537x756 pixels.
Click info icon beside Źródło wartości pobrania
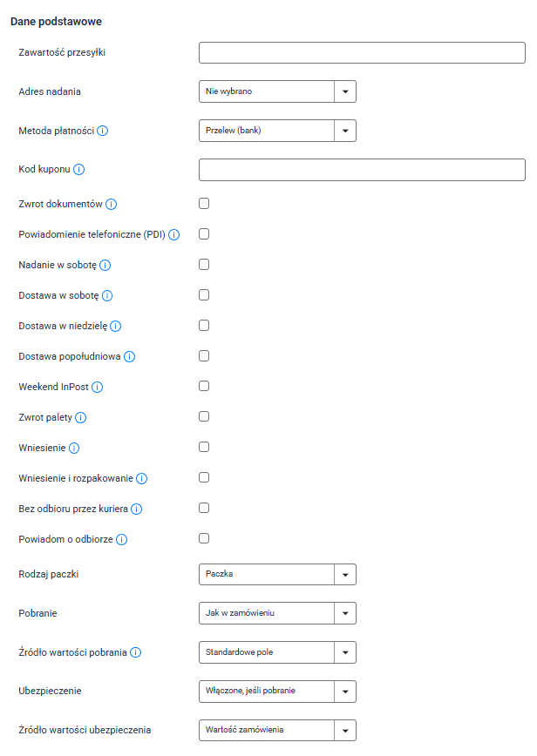coord(136,652)
